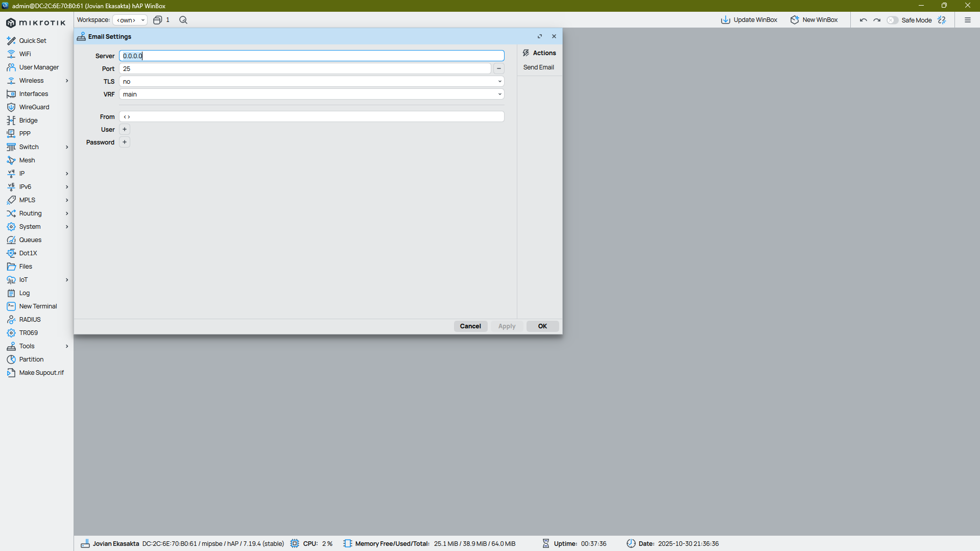Open TR069 settings
This screenshot has height=551, width=980.
click(x=28, y=333)
